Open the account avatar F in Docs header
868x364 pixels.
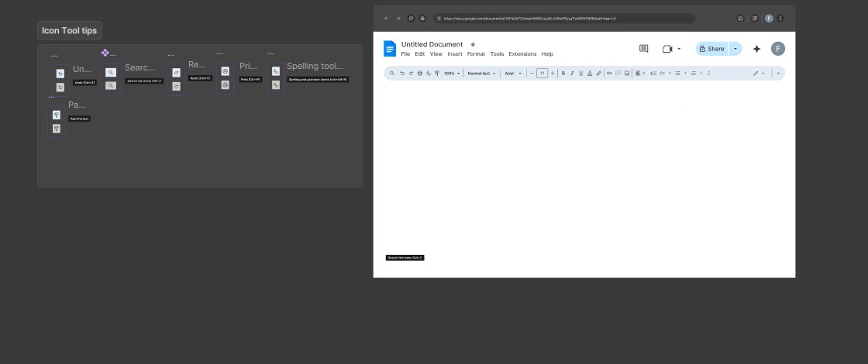pyautogui.click(x=778, y=49)
